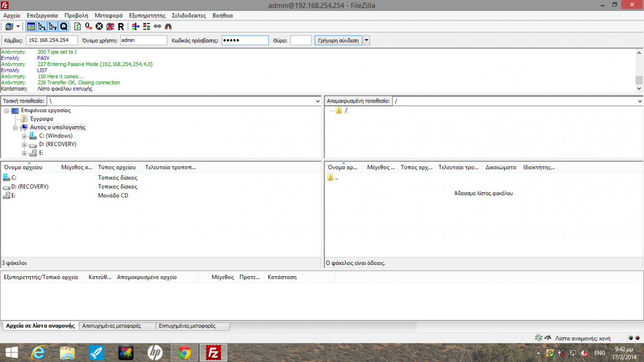Expand the D: (RECOVERY) tree node
This screenshot has height=362, width=644.
point(24,145)
